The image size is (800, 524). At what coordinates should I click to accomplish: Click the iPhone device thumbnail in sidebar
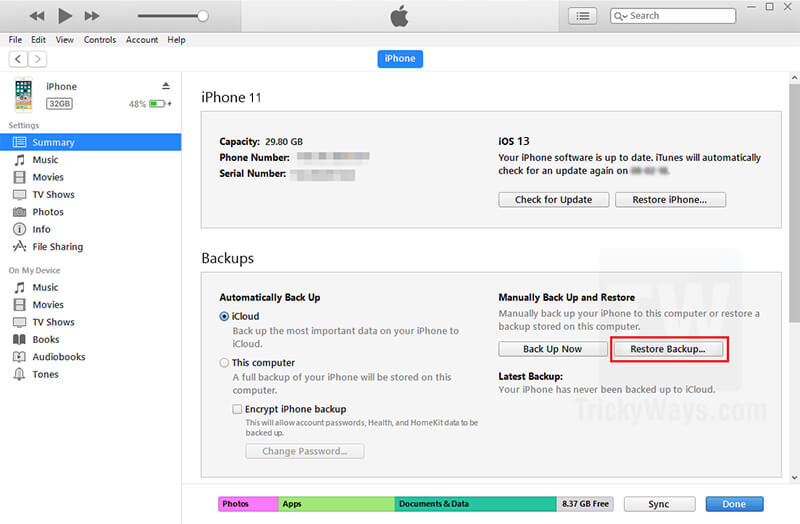tap(23, 94)
